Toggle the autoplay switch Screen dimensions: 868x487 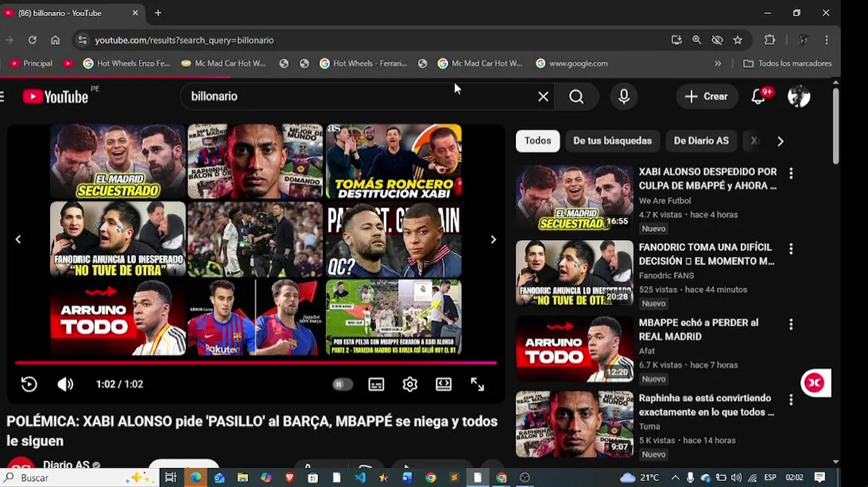(x=343, y=384)
